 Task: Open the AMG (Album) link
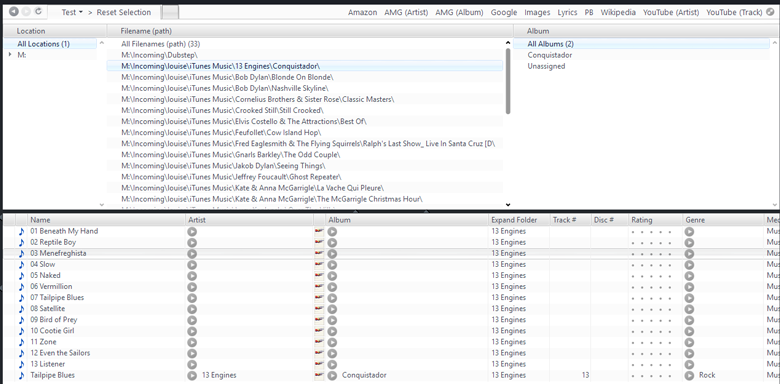tap(459, 12)
